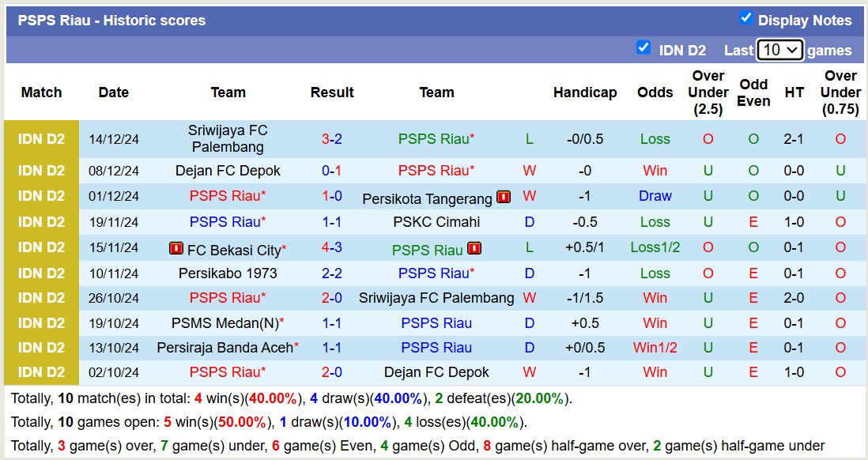The image size is (868, 460).
Task: Click the Odd Even column header
Action: [x=753, y=92]
